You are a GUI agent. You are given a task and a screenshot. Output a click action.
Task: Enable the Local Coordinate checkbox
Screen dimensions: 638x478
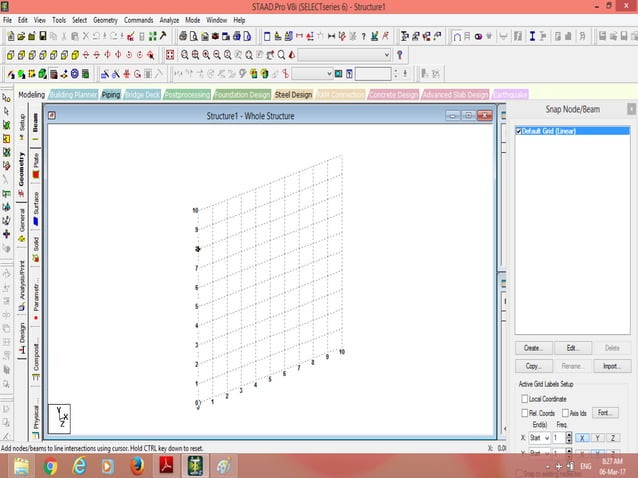526,398
